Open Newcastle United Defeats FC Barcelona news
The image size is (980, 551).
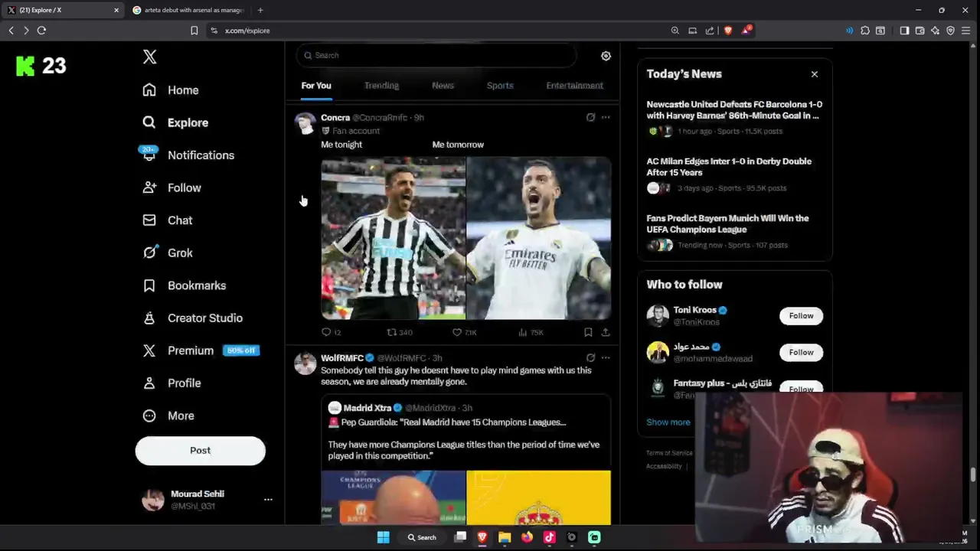735,117
